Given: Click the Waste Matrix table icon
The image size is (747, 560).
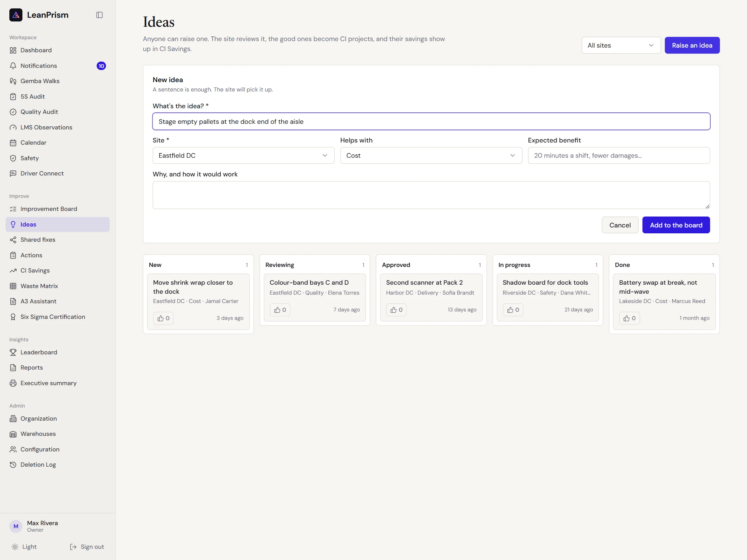Looking at the screenshot, I should click(13, 286).
